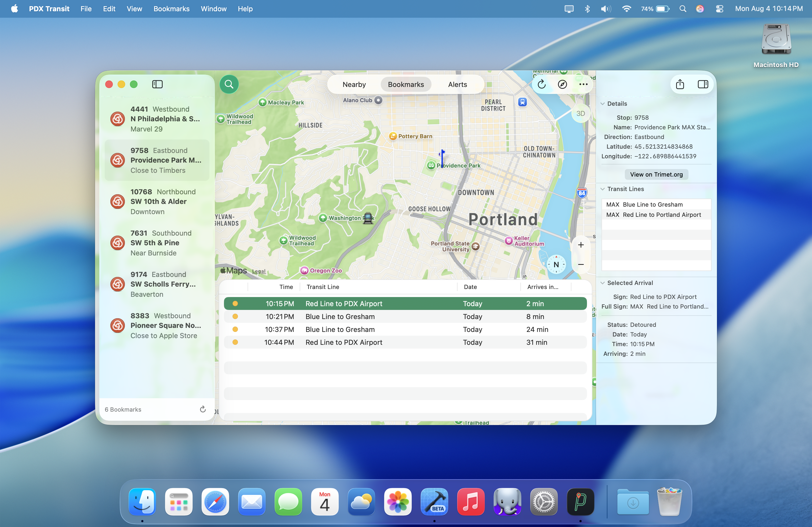Click the View on Trimet.org button
The width and height of the screenshot is (812, 527).
point(656,174)
